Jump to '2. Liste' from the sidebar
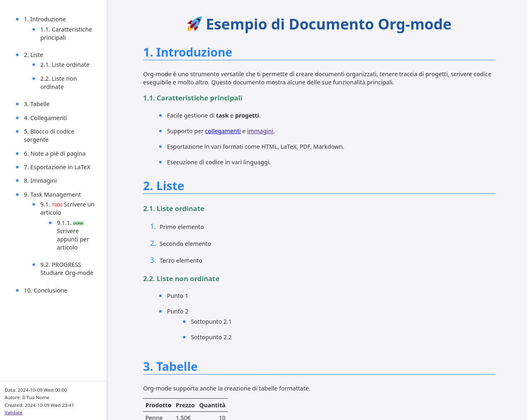Image resolution: width=527 pixels, height=420 pixels. [33, 55]
